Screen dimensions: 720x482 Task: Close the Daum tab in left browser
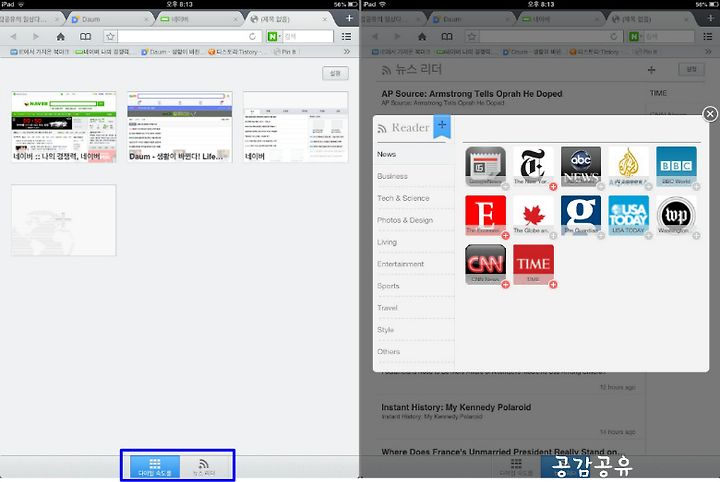click(146, 19)
